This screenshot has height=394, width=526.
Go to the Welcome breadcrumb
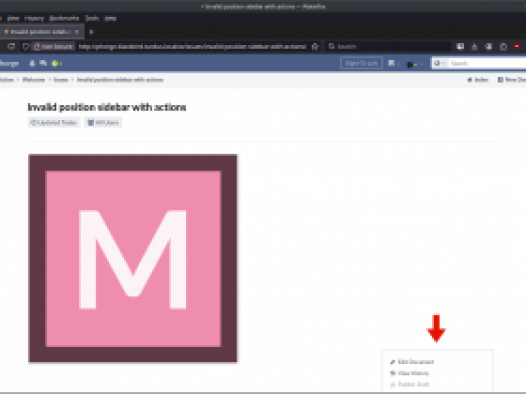(x=34, y=79)
